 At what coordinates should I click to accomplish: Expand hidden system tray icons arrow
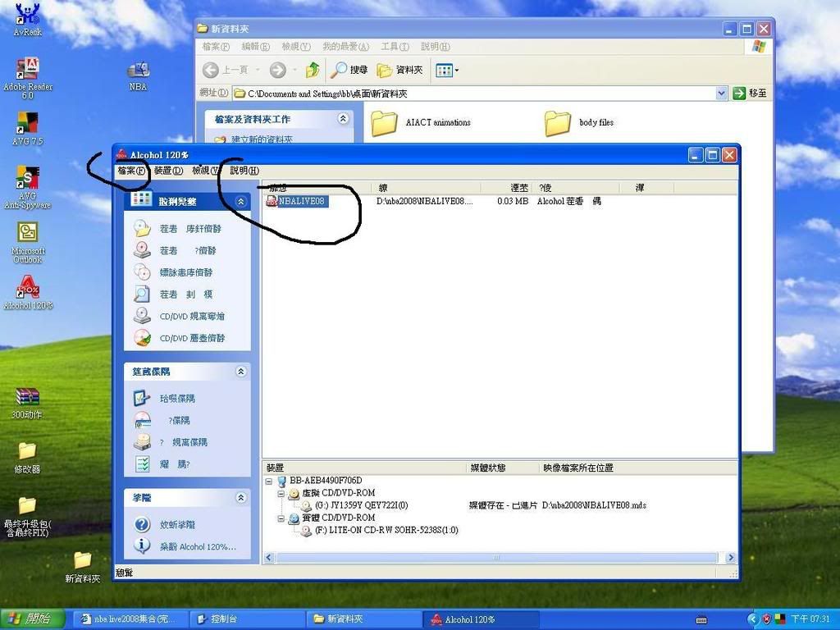click(x=752, y=619)
